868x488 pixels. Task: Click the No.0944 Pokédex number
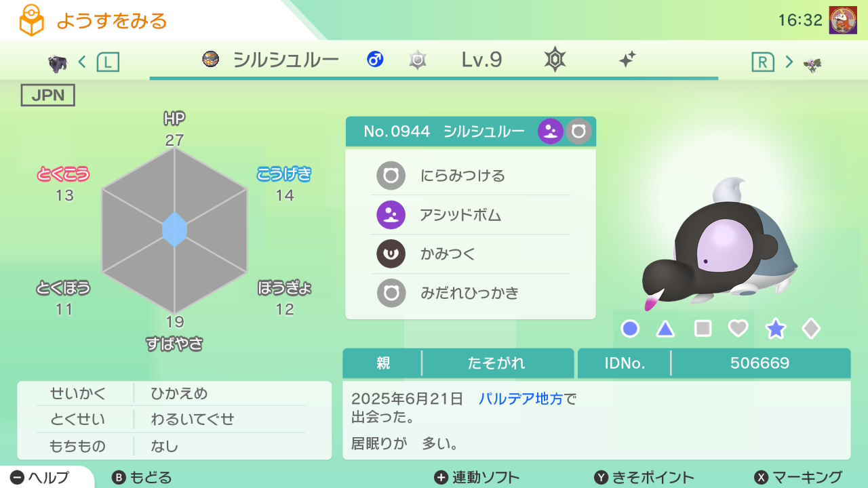[397, 131]
